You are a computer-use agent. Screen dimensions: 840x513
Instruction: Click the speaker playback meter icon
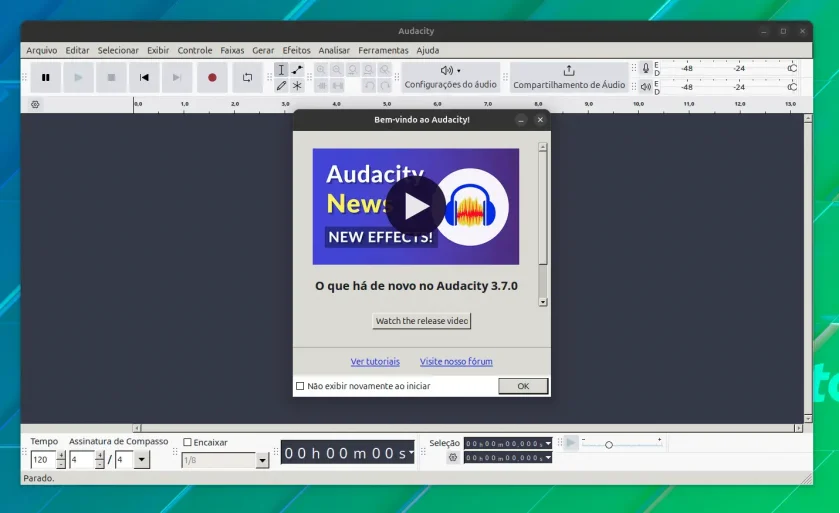point(646,87)
